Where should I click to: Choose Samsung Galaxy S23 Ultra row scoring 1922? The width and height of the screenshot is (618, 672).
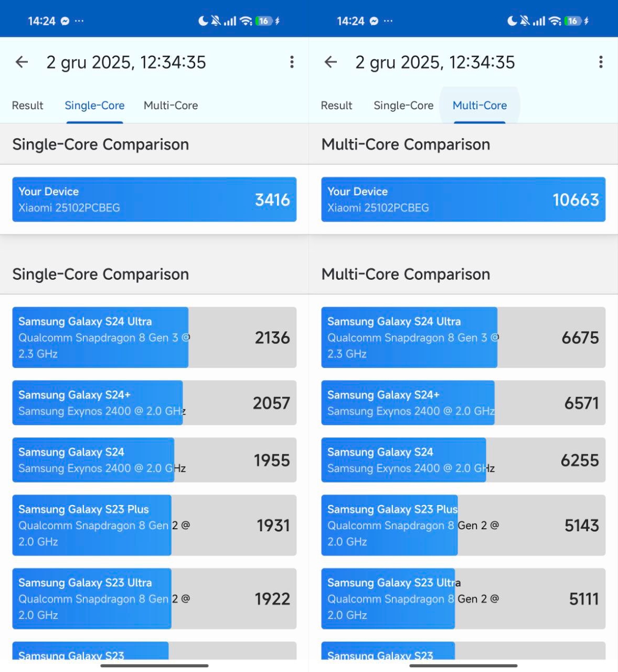pos(154,598)
